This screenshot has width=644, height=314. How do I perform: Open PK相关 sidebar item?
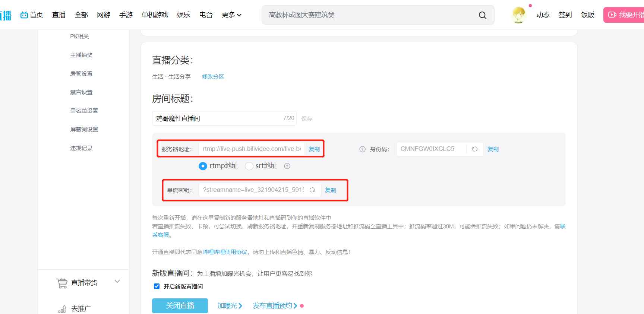tap(79, 36)
